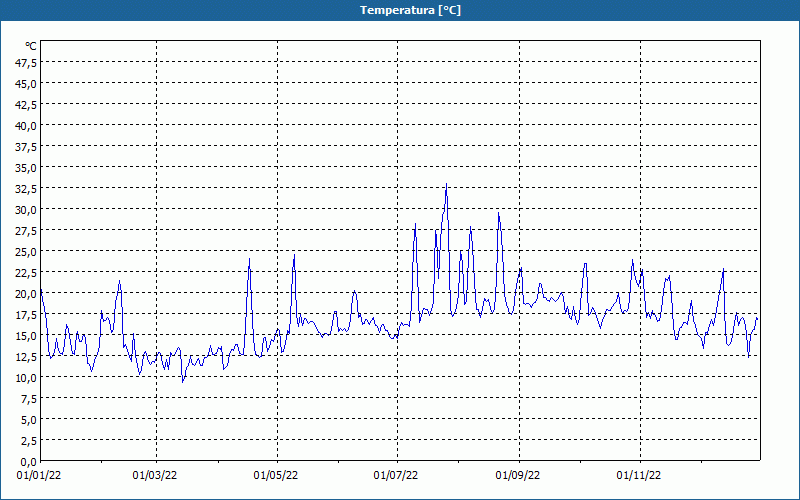The width and height of the screenshot is (800, 500).
Task: Select the 01/03/22 date label
Action: [x=155, y=476]
